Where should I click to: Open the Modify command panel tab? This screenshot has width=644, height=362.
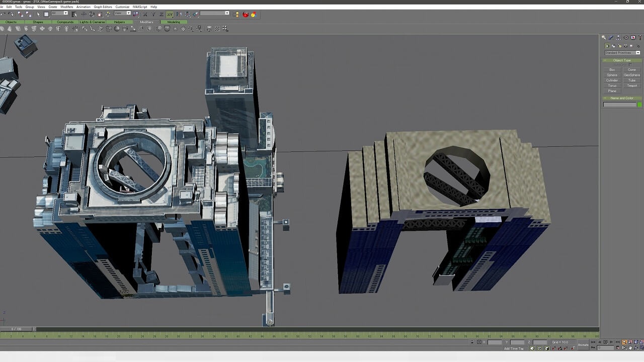(x=611, y=38)
